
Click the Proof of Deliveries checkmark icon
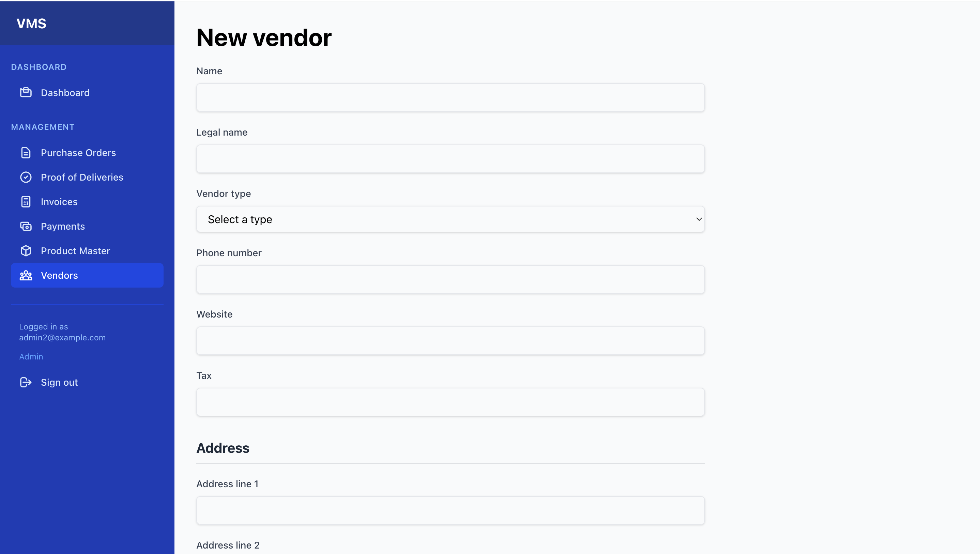[26, 177]
